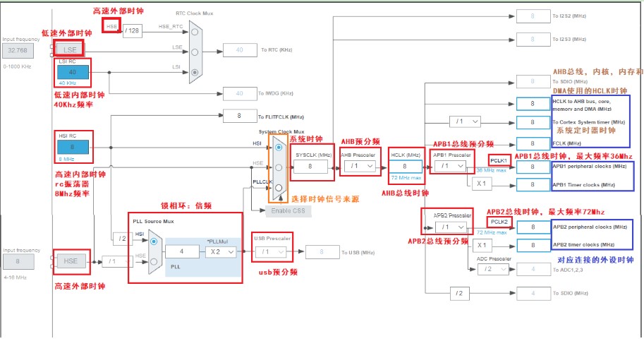Open Cortex System timer divider dropdown
644x346 pixels.
click(x=467, y=122)
